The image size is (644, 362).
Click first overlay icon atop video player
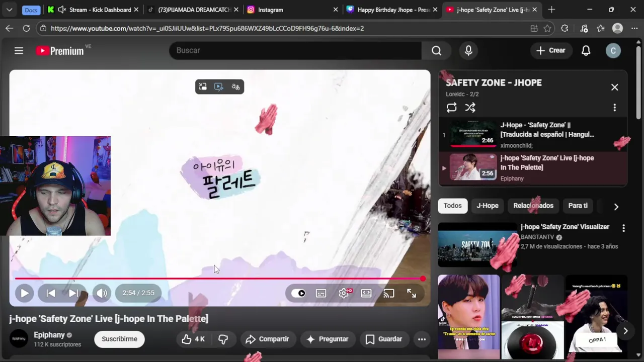[202, 86]
